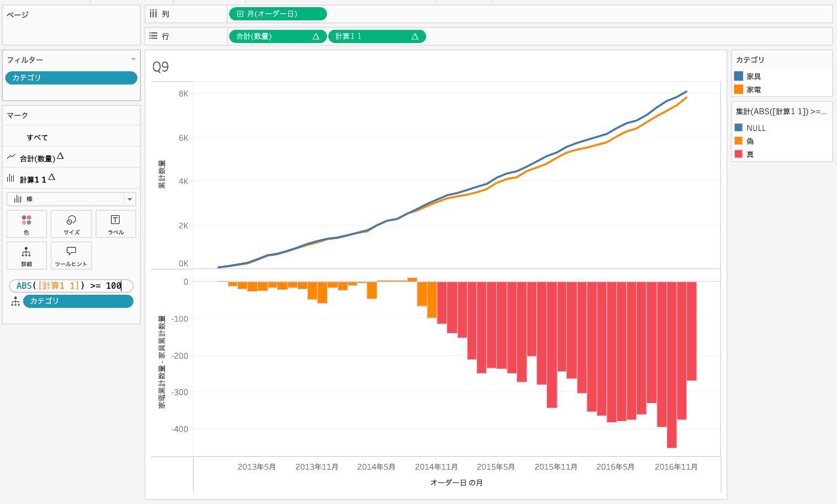Viewport: 837px width, 504px height.
Task: Select the 計算1 1 row pill
Action: coord(377,36)
